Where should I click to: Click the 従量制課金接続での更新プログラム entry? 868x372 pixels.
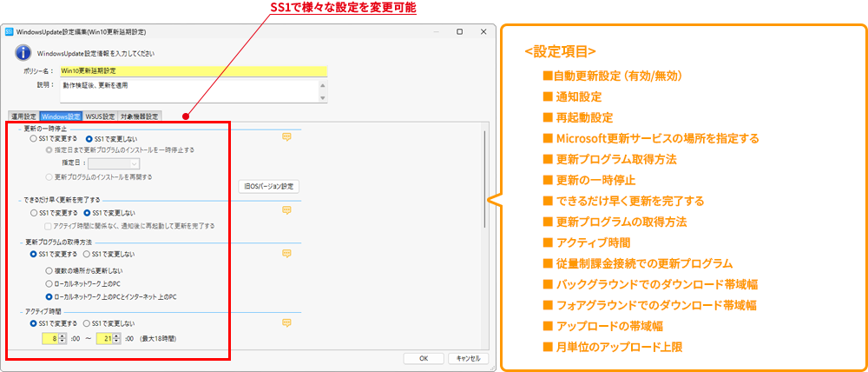pyautogui.click(x=638, y=263)
